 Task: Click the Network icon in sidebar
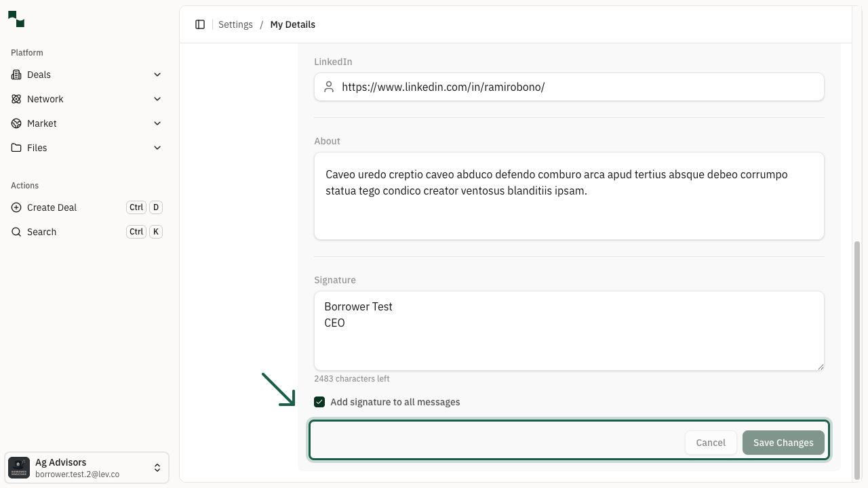16,99
